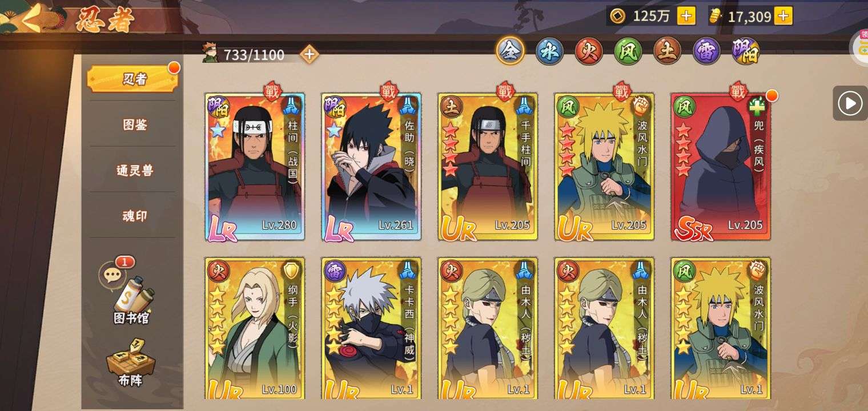The height and width of the screenshot is (411, 868).
Task: Select the 阴阳 yin-yang element filter
Action: [x=746, y=52]
